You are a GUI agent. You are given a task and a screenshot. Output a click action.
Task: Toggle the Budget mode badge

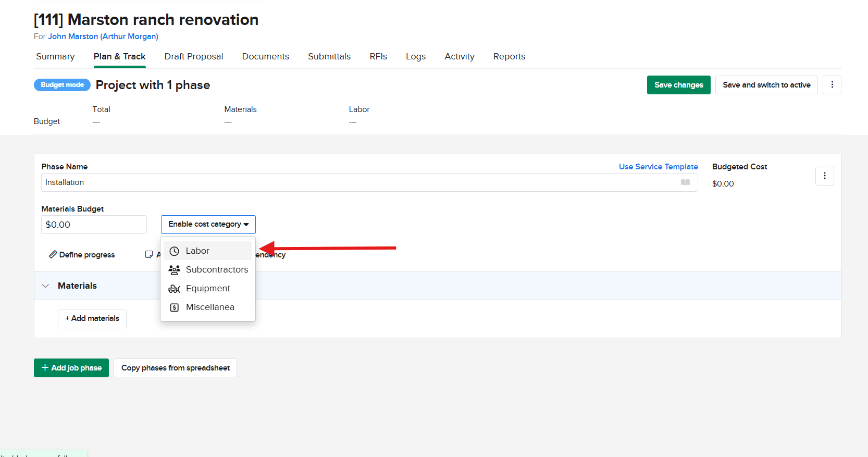click(x=62, y=85)
